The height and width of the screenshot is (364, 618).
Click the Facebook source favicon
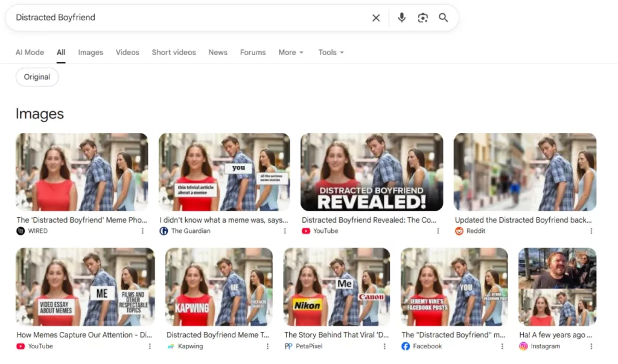(406, 346)
